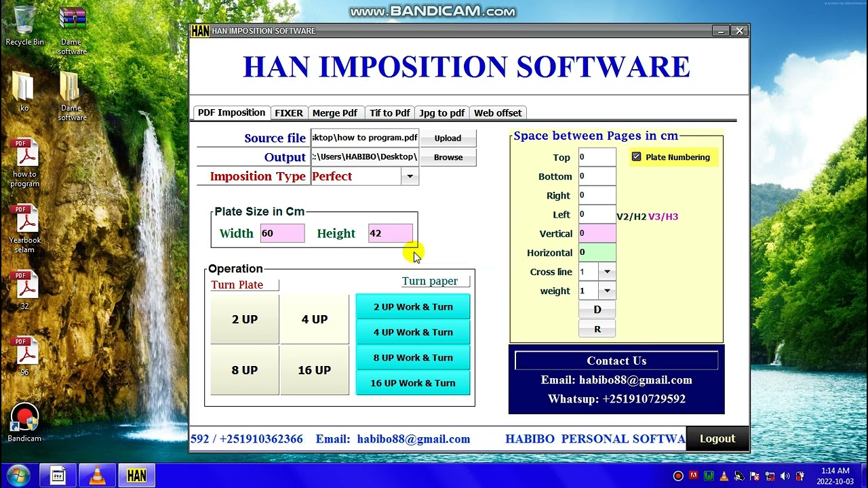
Task: Focus the Output path field
Action: coord(365,157)
